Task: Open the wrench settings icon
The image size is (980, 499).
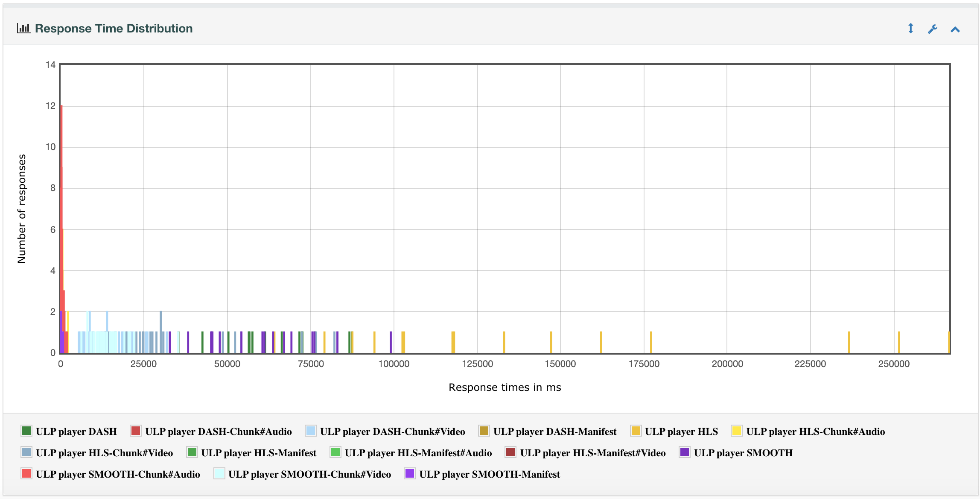Action: [933, 29]
